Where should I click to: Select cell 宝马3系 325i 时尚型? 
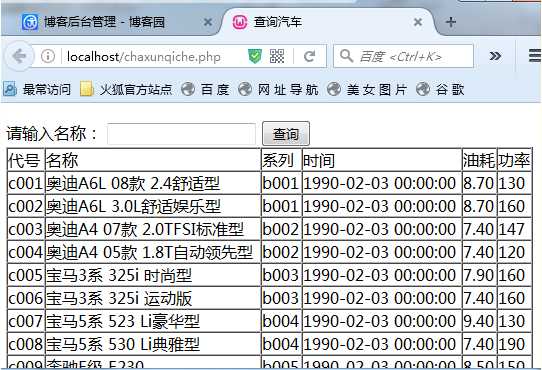click(x=153, y=275)
